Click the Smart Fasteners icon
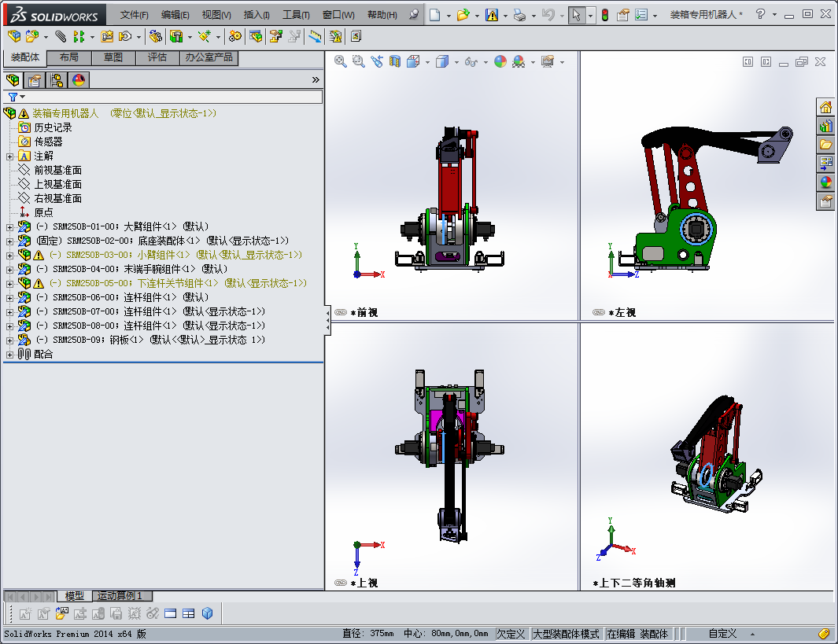Screen dimensions: 838x644 pos(107,36)
